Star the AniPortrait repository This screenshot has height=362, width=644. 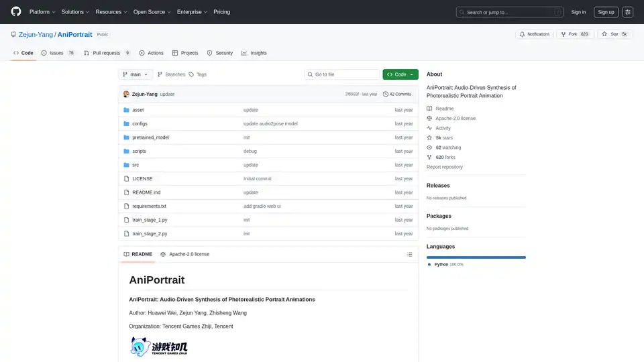609,34
